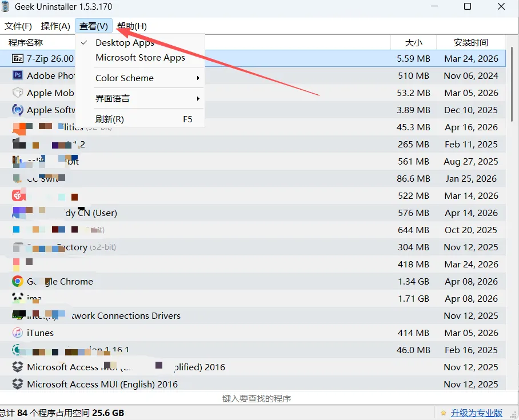Viewport: 519px width, 420px height.
Task: Click the 升级为专业版 upgrade link
Action: pos(476,413)
